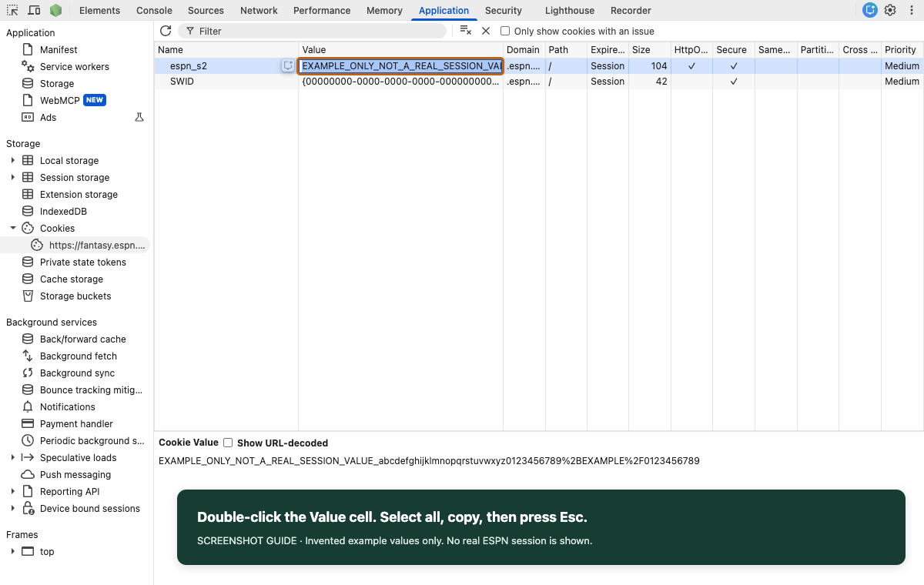This screenshot has height=585, width=924.
Task: Switch to the Elements tab
Action: tap(99, 10)
